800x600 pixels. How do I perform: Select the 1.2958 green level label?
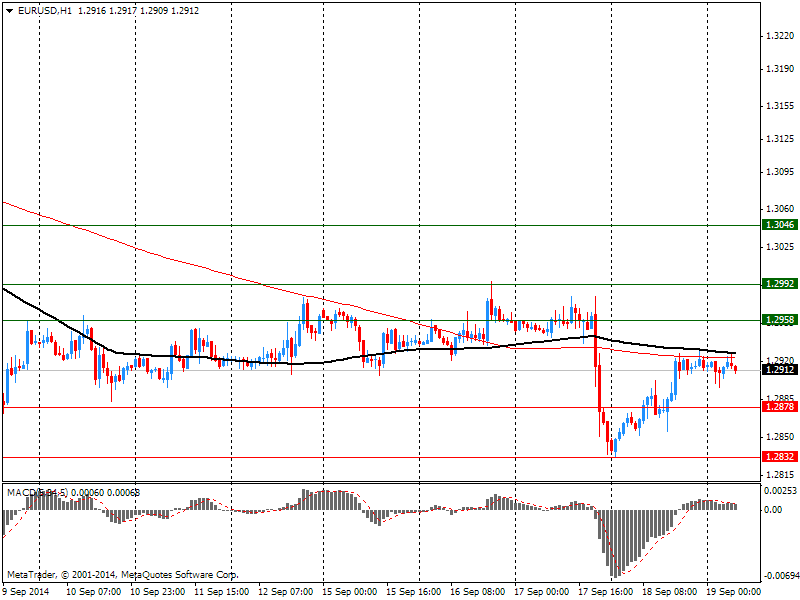[780, 320]
